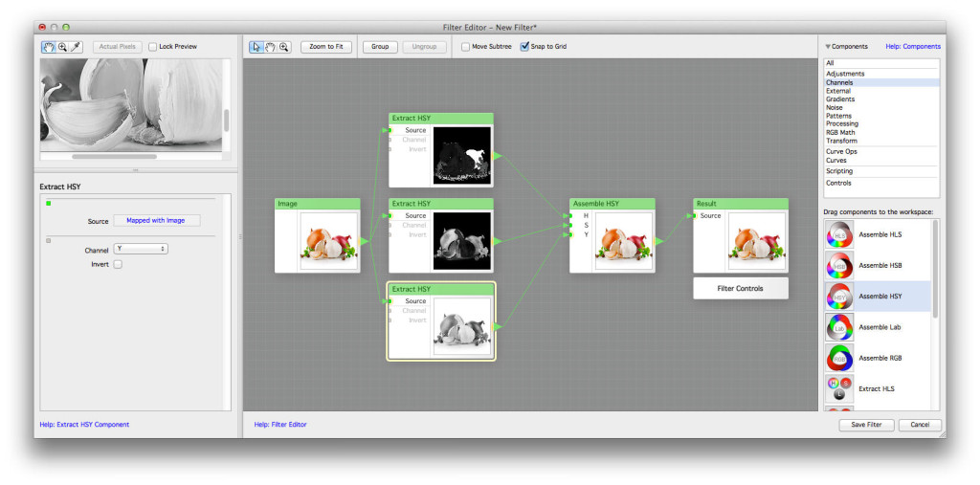Click the S input connector on Assemble HSY
The image size is (980, 485).
pyautogui.click(x=571, y=225)
